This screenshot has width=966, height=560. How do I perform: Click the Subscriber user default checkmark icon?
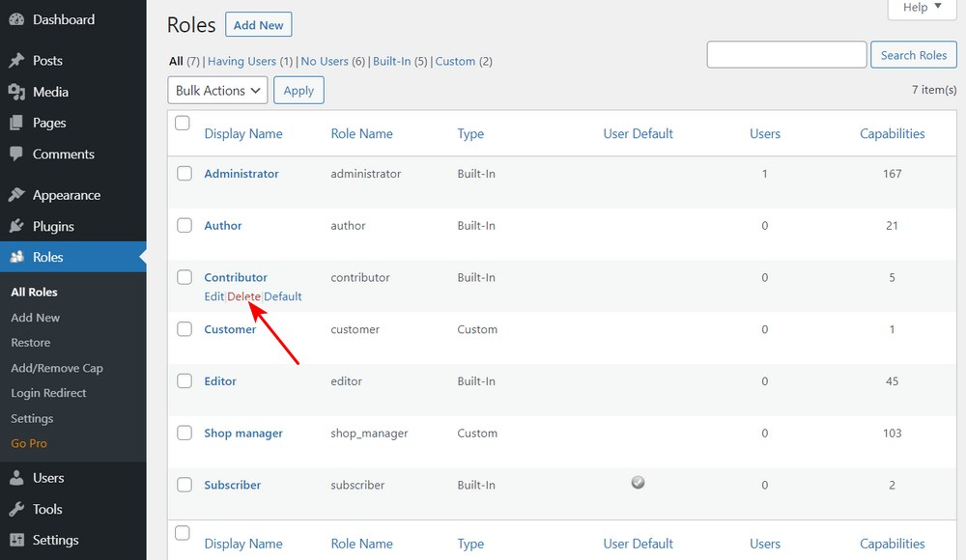[638, 483]
